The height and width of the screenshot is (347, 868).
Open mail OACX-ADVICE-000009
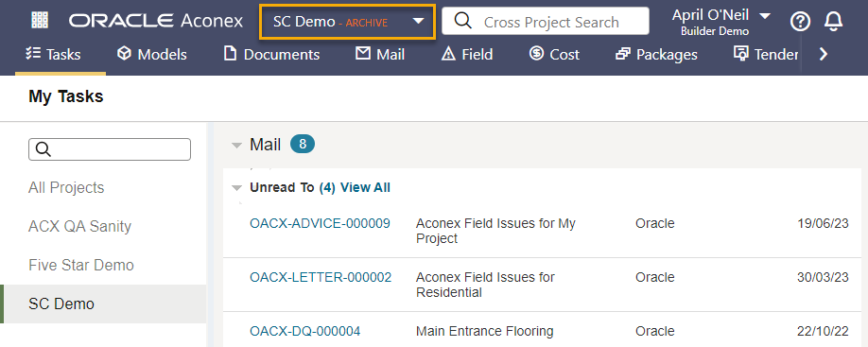[320, 223]
